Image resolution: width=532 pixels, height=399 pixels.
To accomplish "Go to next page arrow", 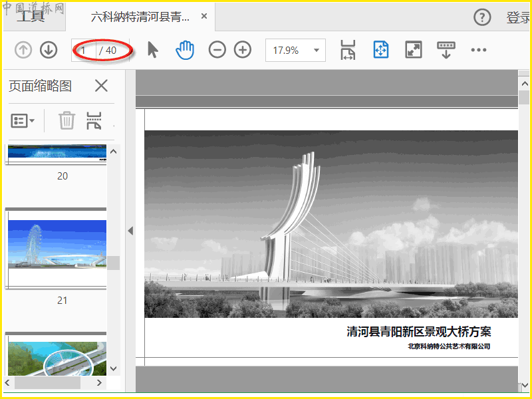I will [49, 51].
